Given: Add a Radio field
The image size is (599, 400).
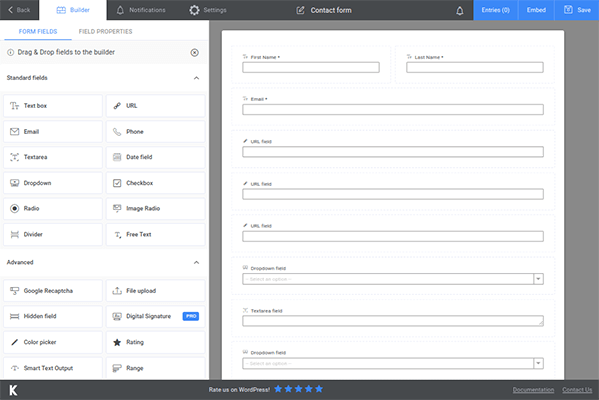Looking at the screenshot, I should click(53, 209).
